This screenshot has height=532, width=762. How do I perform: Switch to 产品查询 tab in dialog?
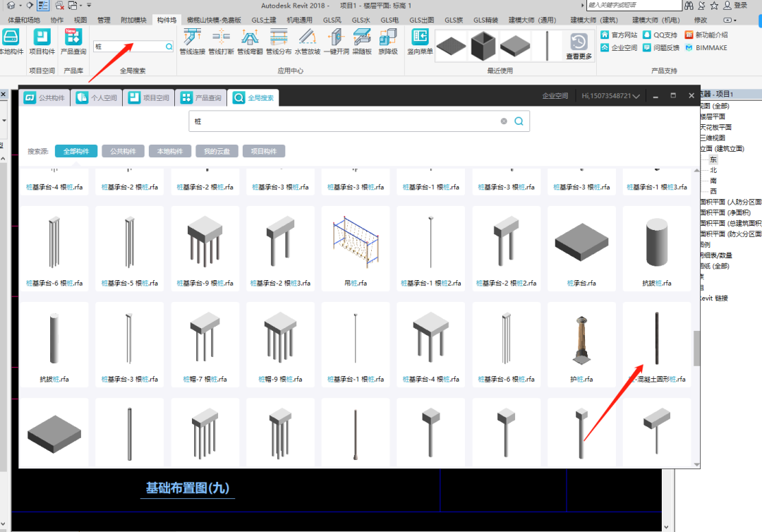[200, 97]
